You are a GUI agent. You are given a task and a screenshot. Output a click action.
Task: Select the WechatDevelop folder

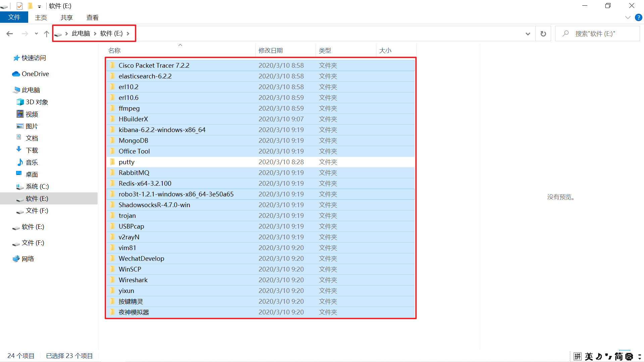point(261,258)
